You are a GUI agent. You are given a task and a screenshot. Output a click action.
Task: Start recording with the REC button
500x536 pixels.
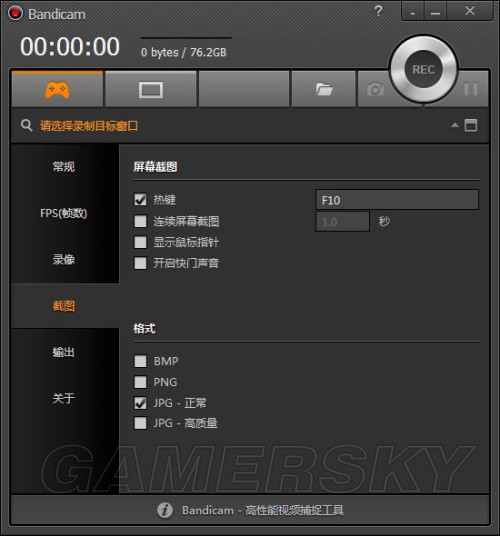pos(423,69)
